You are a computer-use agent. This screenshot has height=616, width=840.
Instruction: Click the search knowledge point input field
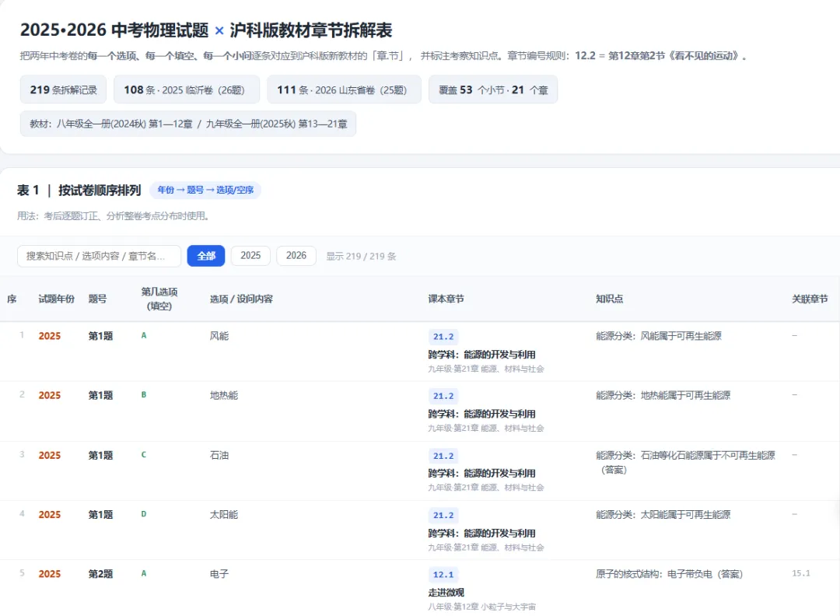[x=99, y=256]
